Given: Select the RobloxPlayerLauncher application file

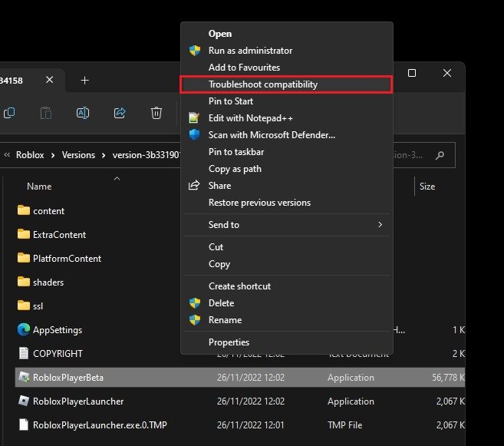Looking at the screenshot, I should pyautogui.click(x=77, y=401).
